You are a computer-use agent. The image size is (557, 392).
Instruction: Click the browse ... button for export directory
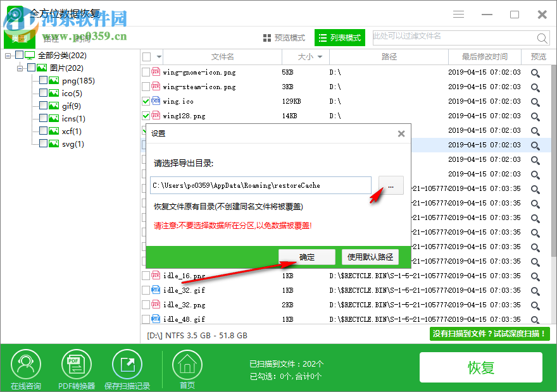[391, 185]
